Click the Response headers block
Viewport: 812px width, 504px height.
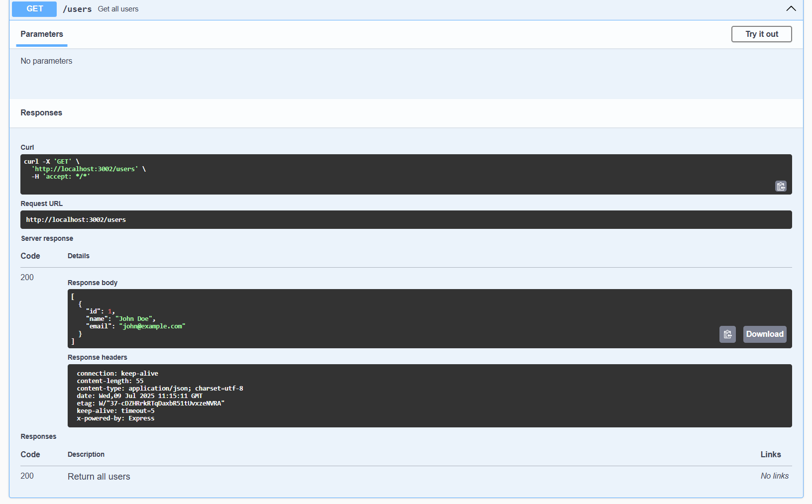pyautogui.click(x=348, y=396)
